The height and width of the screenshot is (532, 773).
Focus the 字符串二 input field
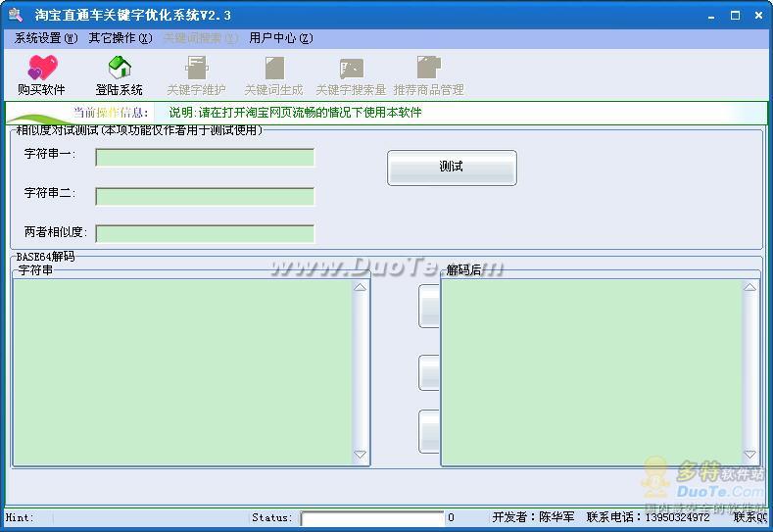[205, 196]
